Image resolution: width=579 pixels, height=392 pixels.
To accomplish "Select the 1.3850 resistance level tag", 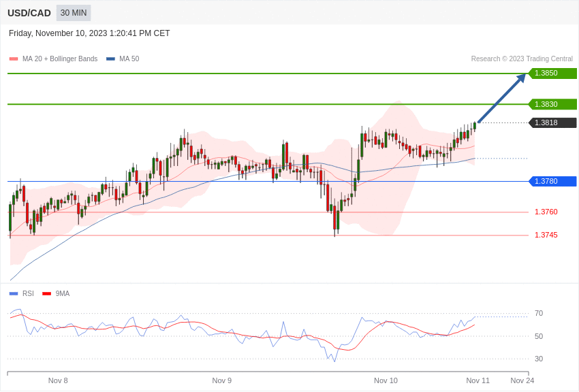I will pyautogui.click(x=553, y=73).
